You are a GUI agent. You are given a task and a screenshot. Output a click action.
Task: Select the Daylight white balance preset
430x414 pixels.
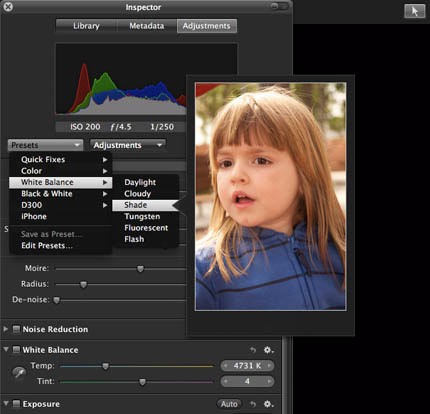coord(146,182)
